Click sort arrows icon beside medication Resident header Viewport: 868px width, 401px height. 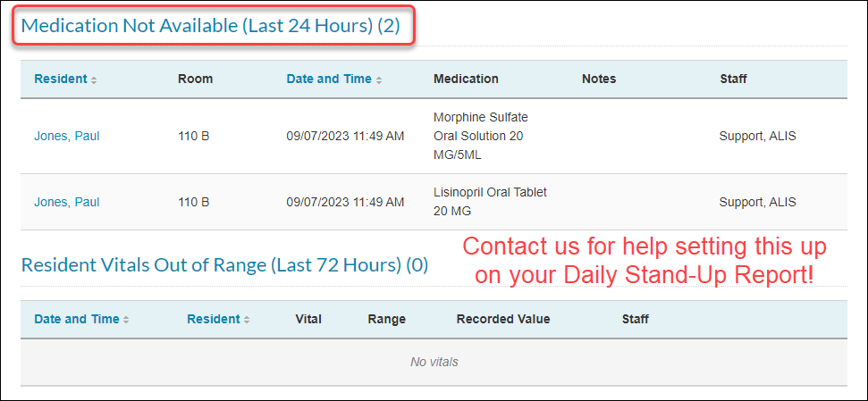[94, 80]
